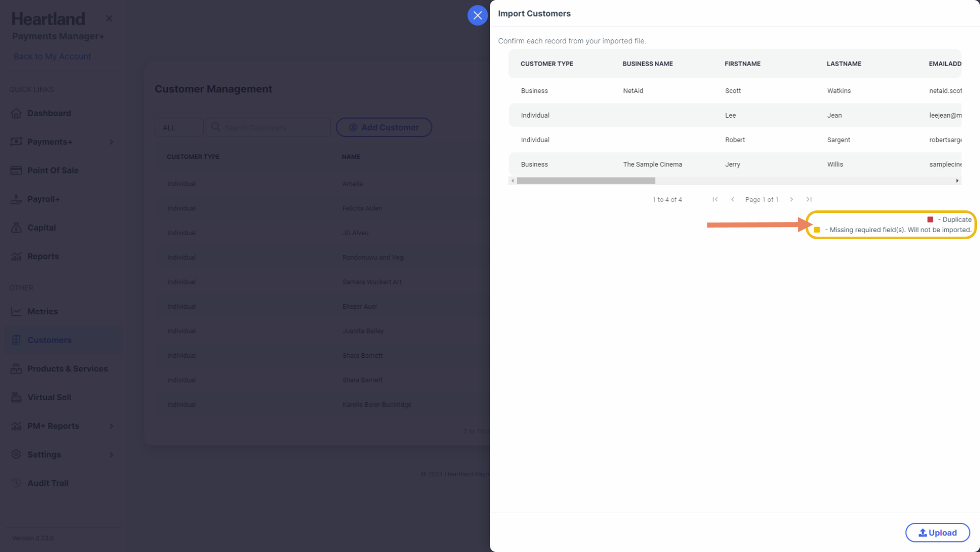
Task: Click the search magnifier icon
Action: tap(216, 127)
